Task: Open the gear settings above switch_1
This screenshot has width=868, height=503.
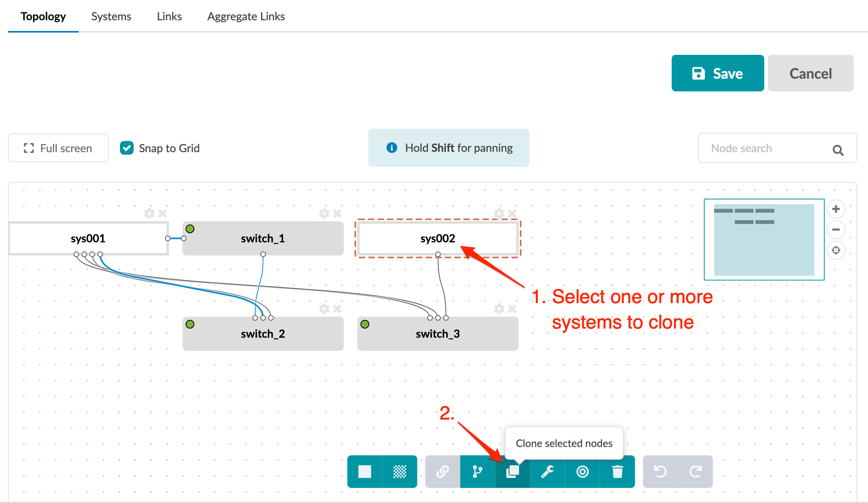Action: pyautogui.click(x=324, y=214)
